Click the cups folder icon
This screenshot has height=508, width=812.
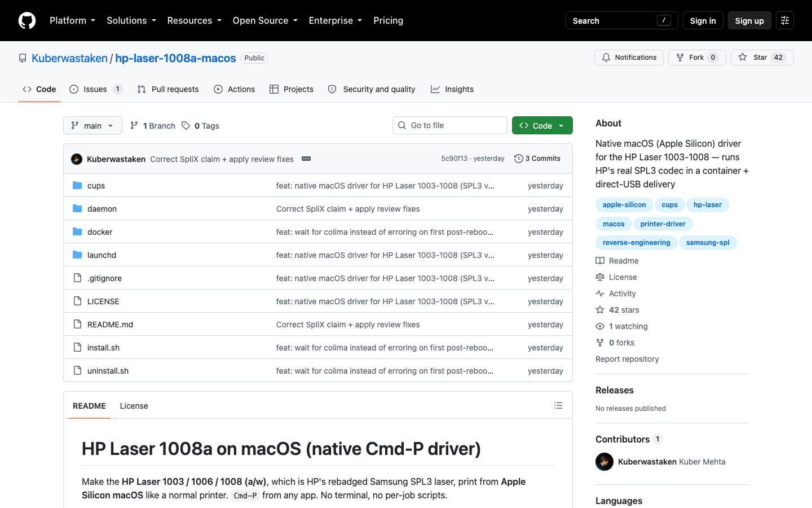[x=77, y=185]
